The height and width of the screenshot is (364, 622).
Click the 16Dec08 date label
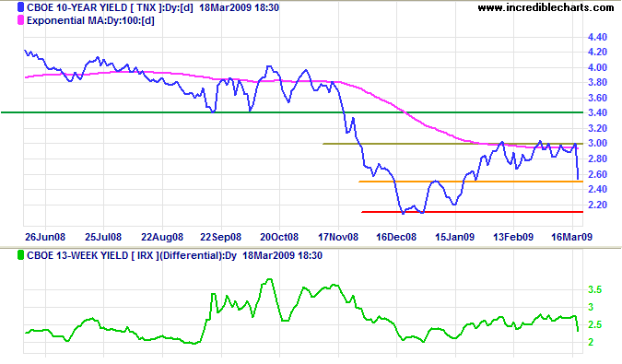coord(396,237)
